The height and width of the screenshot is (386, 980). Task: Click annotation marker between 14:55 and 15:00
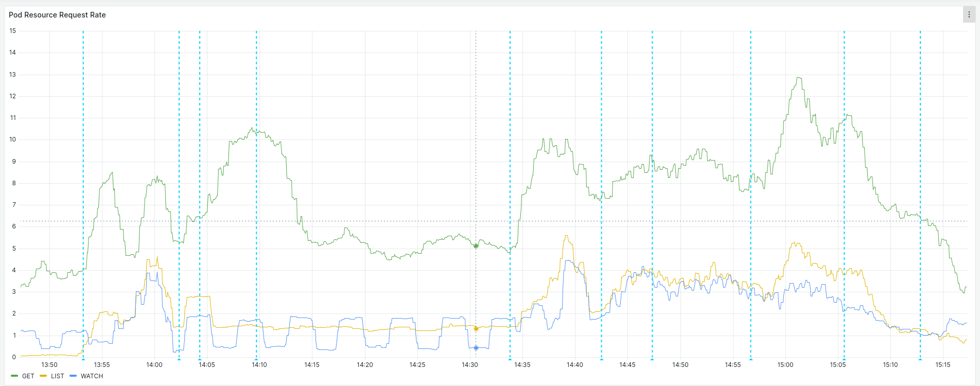click(x=750, y=358)
